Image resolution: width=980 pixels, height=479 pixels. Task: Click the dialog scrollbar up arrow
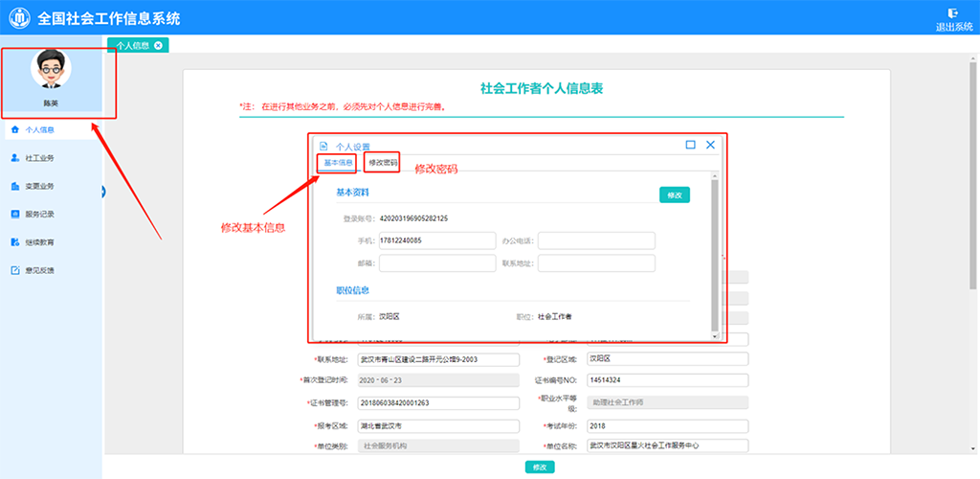click(715, 175)
